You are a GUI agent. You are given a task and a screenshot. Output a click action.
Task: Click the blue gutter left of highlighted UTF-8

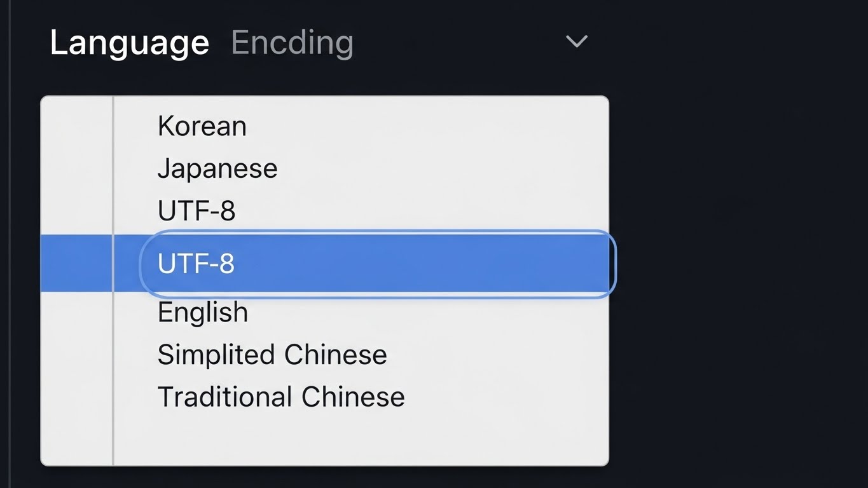click(76, 264)
